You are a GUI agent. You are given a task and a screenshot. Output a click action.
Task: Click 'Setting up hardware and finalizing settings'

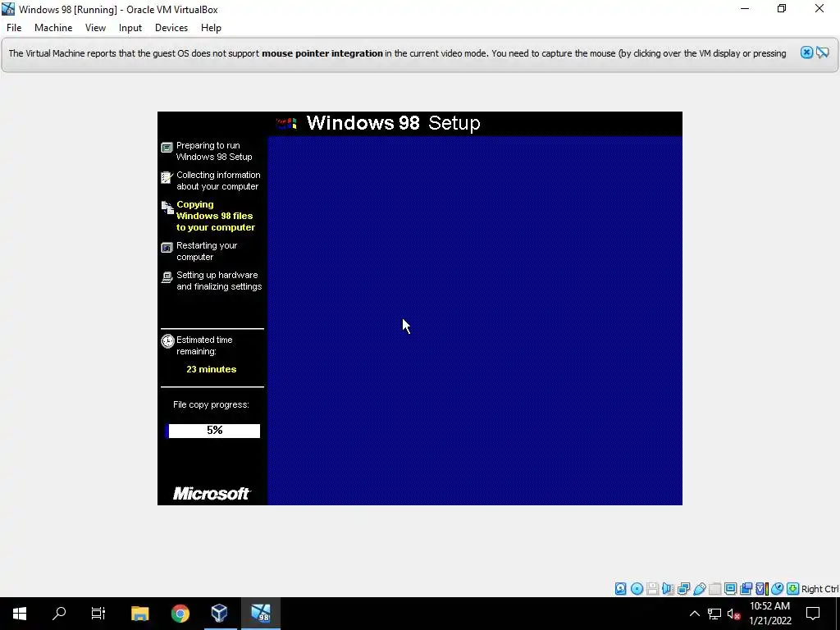click(x=219, y=281)
